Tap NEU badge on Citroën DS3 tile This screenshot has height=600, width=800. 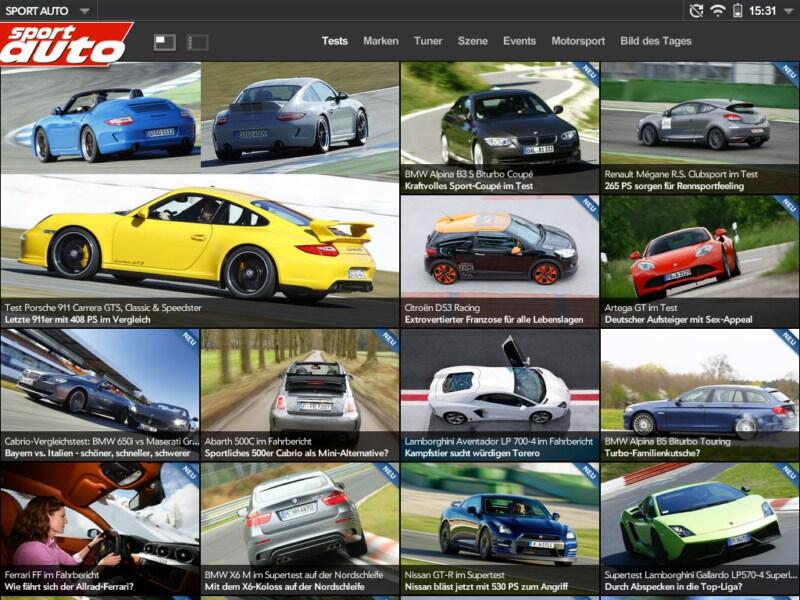(x=588, y=206)
